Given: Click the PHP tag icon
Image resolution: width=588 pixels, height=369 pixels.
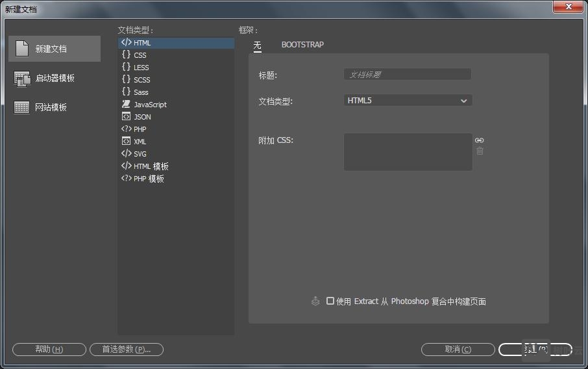Looking at the screenshot, I should tap(126, 129).
